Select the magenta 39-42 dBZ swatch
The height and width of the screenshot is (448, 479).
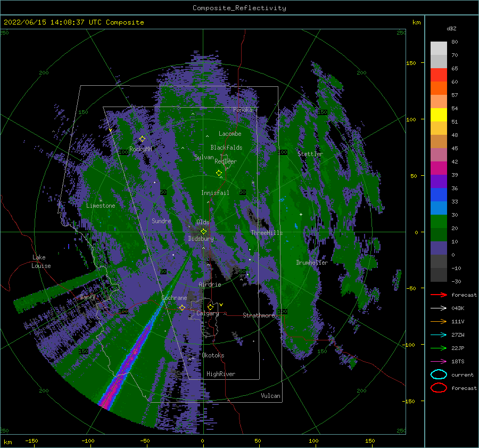pos(439,168)
